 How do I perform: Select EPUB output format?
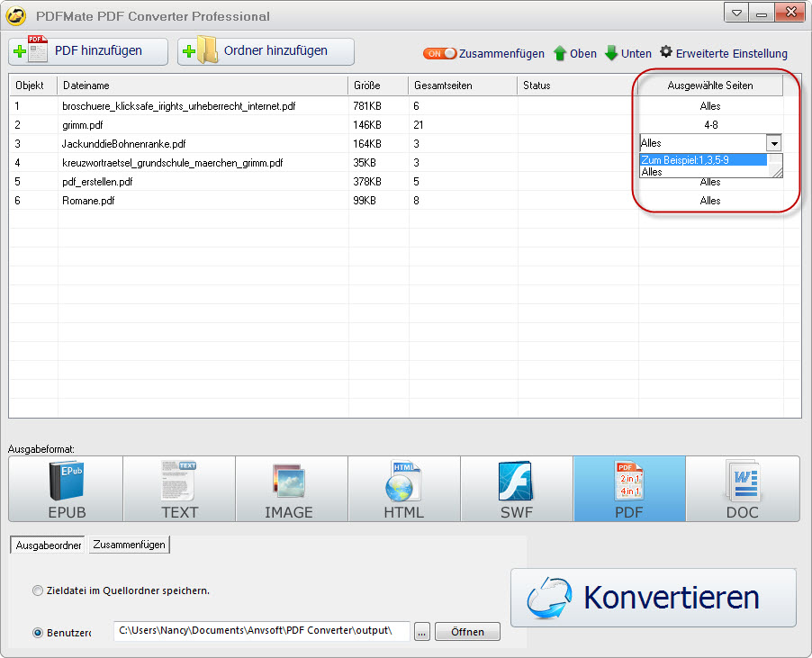66,489
